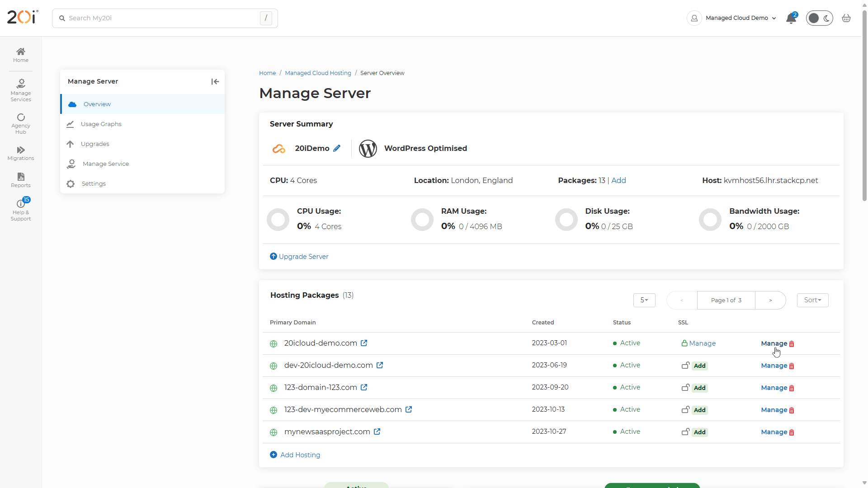Click the Search My20i field
868x488 pixels.
click(x=165, y=18)
